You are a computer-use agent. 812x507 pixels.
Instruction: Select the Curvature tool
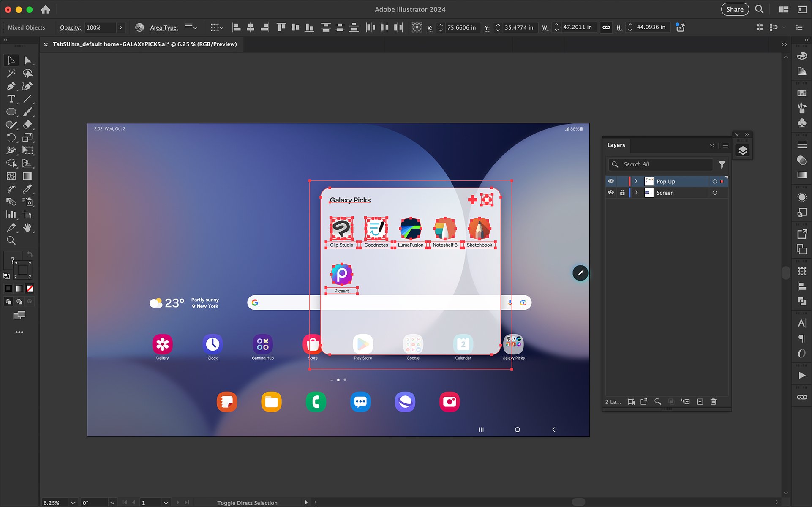27,86
